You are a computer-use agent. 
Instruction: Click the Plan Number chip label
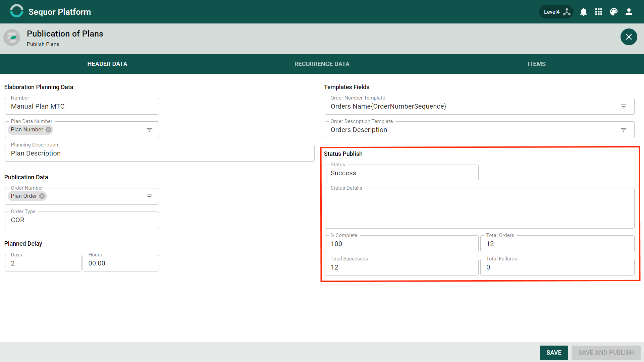(27, 130)
